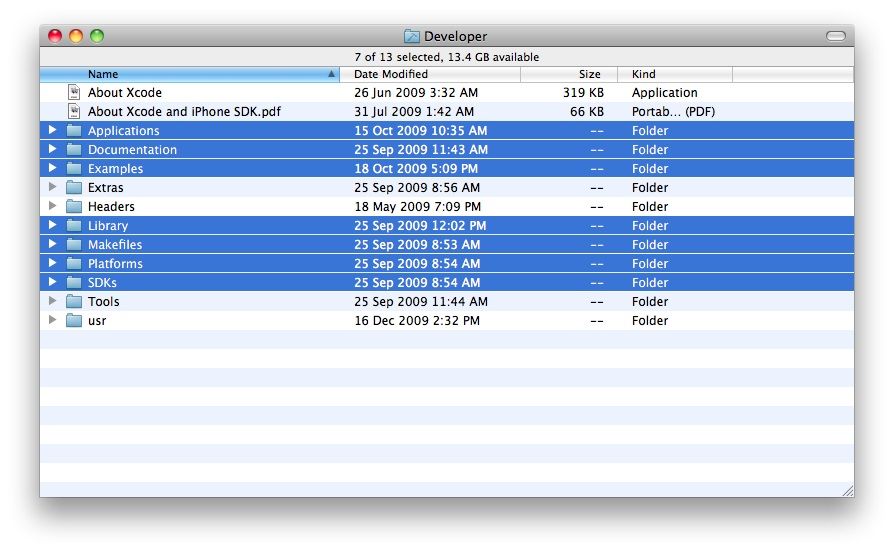Expand the Tools folder disclosure triangle
The image size is (894, 552).
click(x=52, y=301)
